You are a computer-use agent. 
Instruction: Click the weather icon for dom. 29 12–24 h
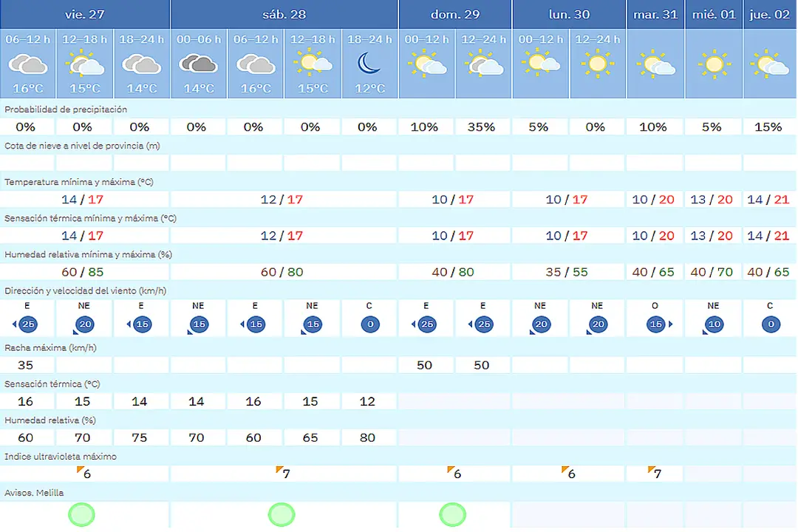(x=484, y=64)
